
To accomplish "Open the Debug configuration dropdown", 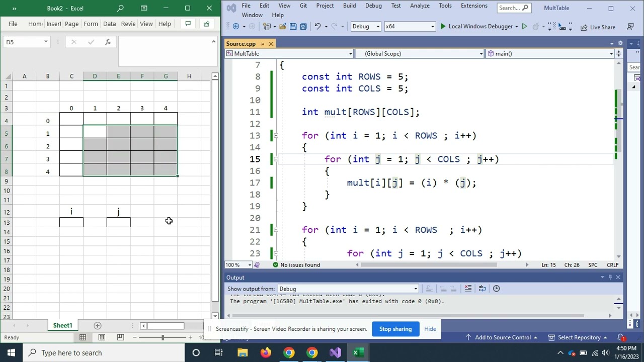I will click(366, 27).
